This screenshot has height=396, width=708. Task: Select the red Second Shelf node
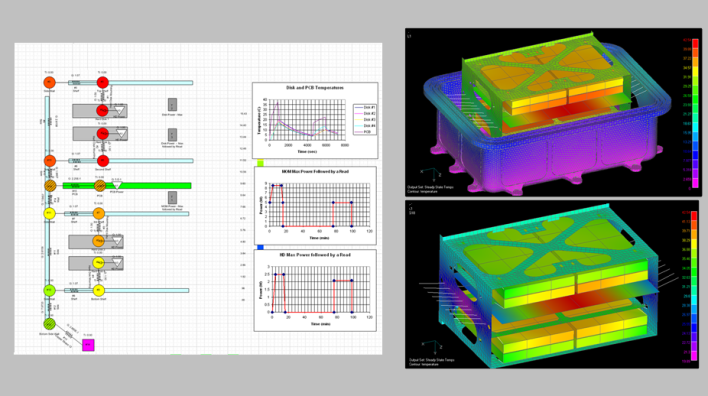pos(103,161)
